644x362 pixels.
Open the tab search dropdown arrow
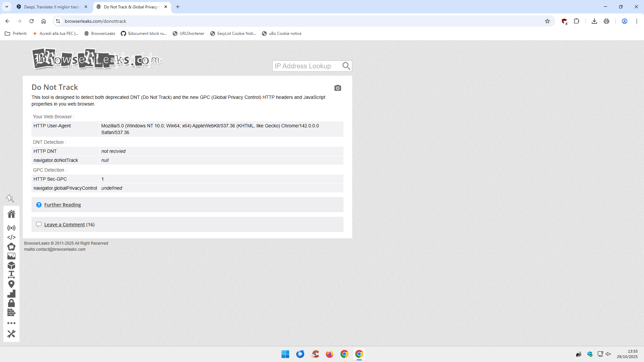[7, 7]
